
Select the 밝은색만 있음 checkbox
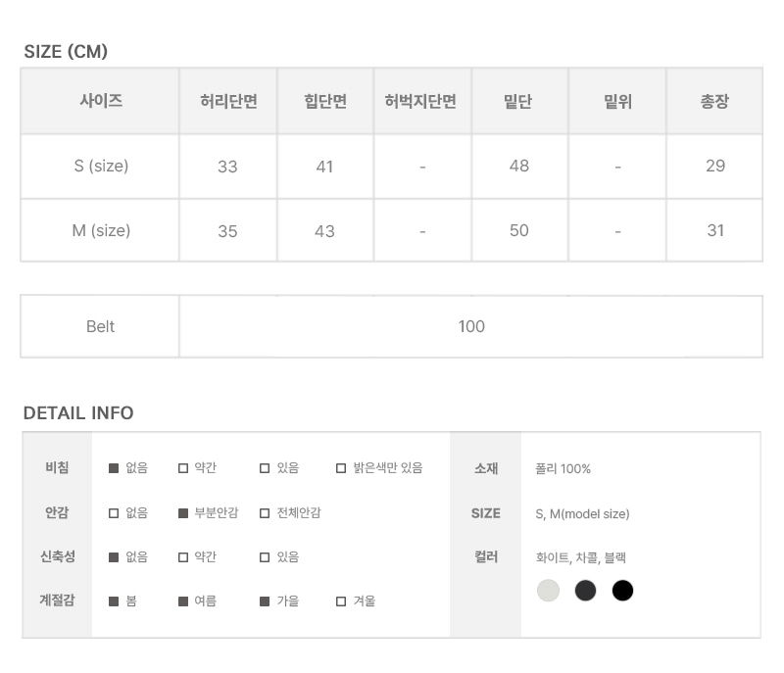341,468
